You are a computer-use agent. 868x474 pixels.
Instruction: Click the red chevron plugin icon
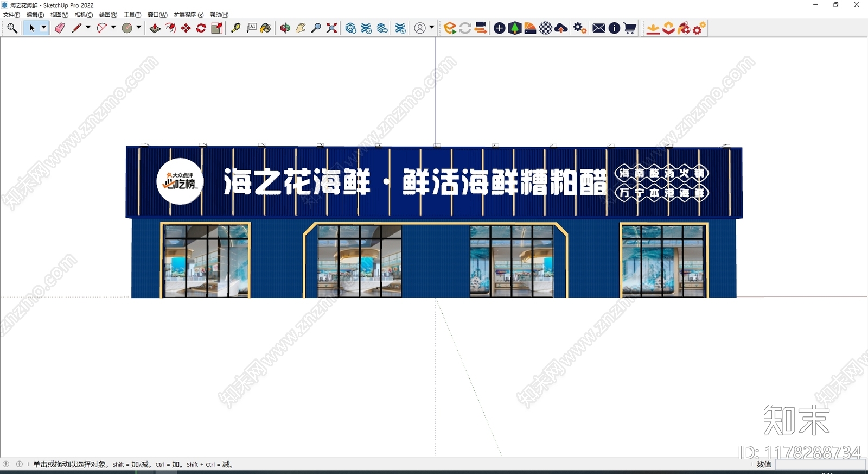[x=668, y=28]
